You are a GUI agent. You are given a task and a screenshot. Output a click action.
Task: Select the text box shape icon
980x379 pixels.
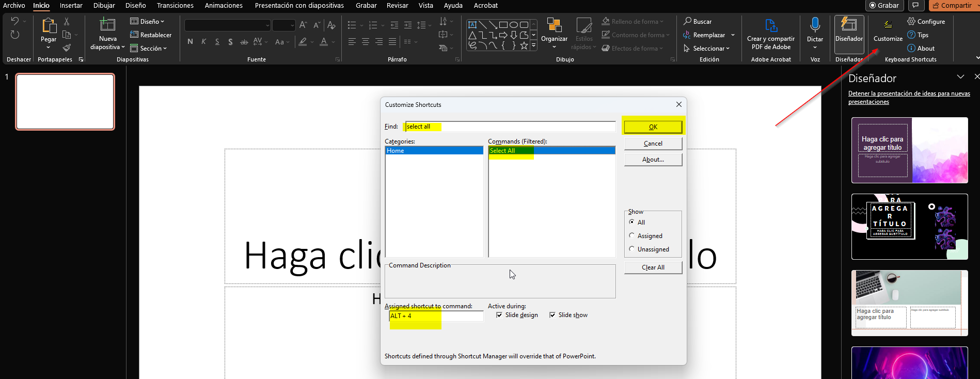click(x=472, y=24)
